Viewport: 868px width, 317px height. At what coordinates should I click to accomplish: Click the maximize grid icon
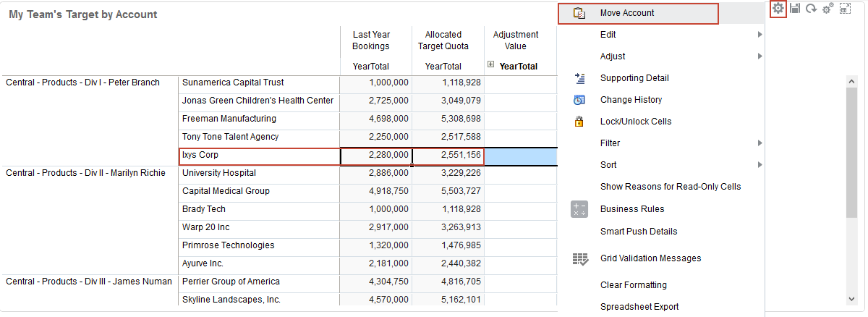coord(845,9)
